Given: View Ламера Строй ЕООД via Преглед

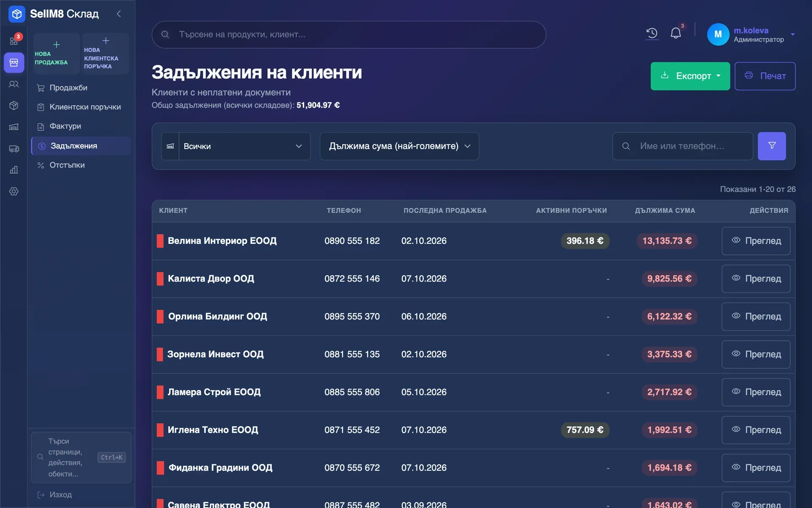Looking at the screenshot, I should pos(756,392).
